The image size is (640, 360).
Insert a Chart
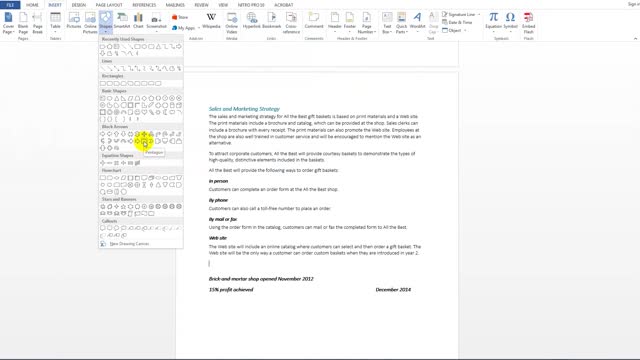[138, 21]
